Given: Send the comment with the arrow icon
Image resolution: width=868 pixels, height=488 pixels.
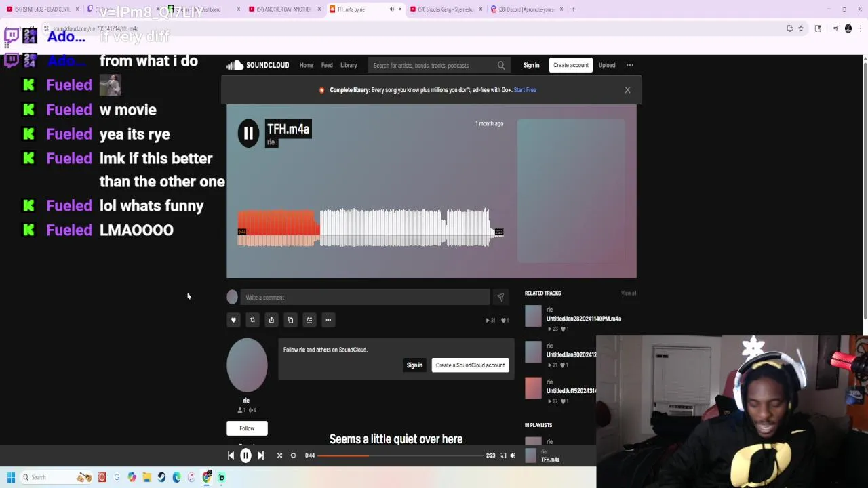Looking at the screenshot, I should pos(500,297).
